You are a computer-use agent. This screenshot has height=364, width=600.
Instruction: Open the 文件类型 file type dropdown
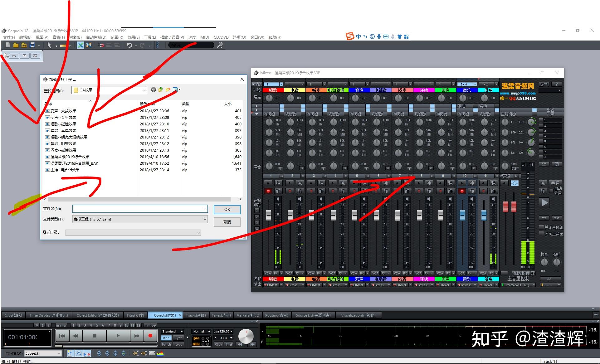tap(205, 219)
